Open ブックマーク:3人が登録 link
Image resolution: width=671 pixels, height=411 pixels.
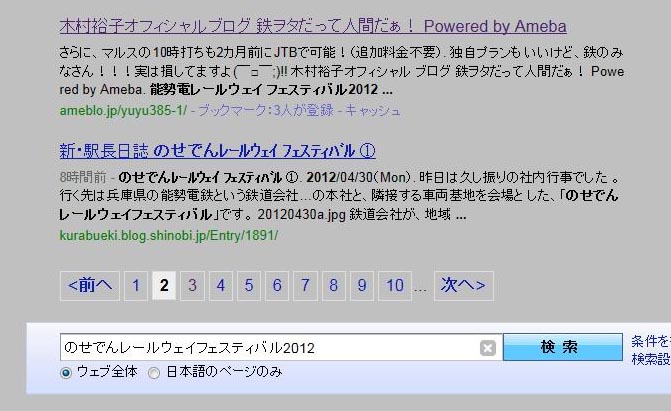click(266, 110)
